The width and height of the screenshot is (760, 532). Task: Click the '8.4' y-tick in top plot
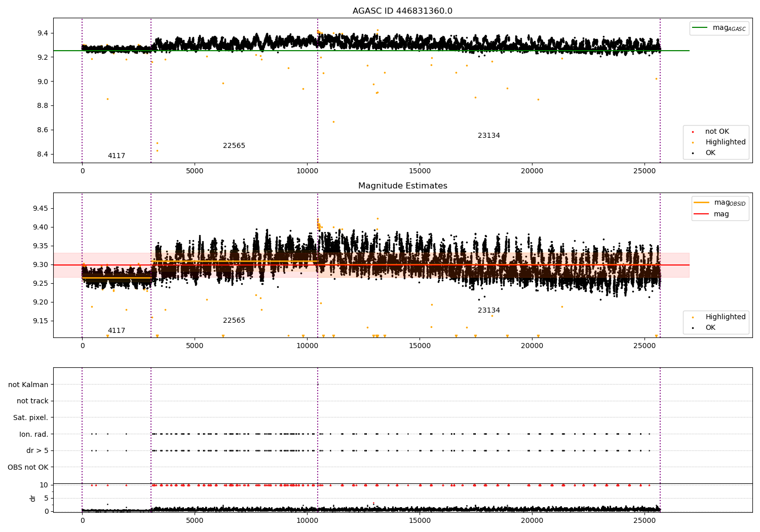click(43, 155)
